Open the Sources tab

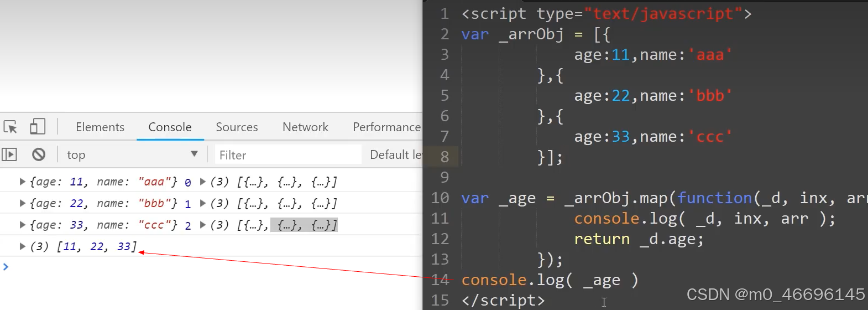[x=237, y=127]
